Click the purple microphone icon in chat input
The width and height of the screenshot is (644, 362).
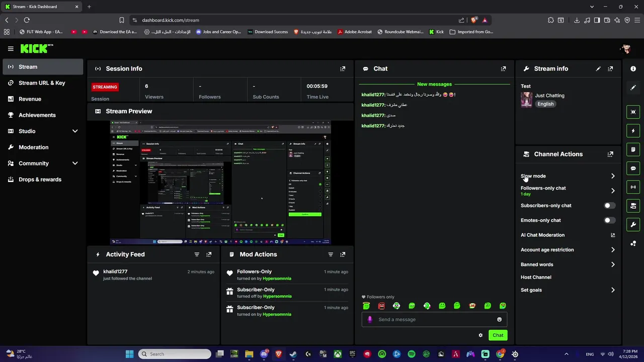click(370, 319)
